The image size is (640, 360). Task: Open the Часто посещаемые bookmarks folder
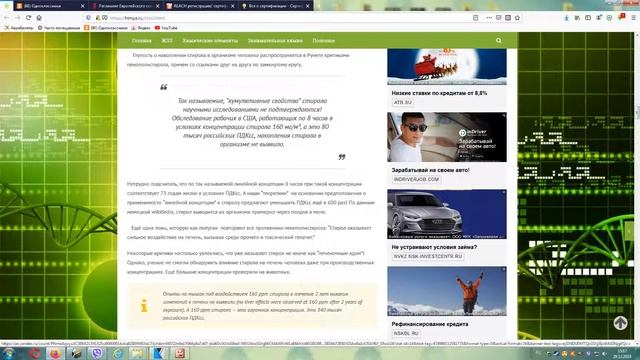point(59,28)
